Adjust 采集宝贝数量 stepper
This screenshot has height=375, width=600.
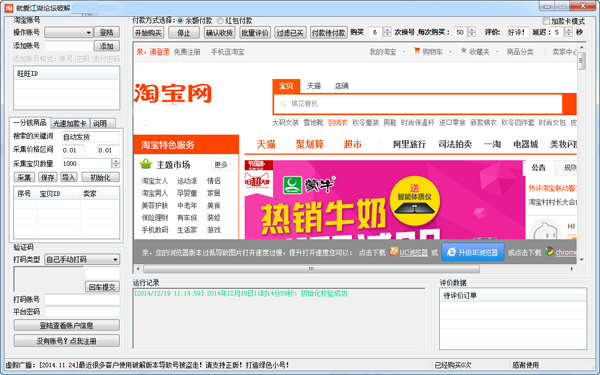click(x=116, y=163)
